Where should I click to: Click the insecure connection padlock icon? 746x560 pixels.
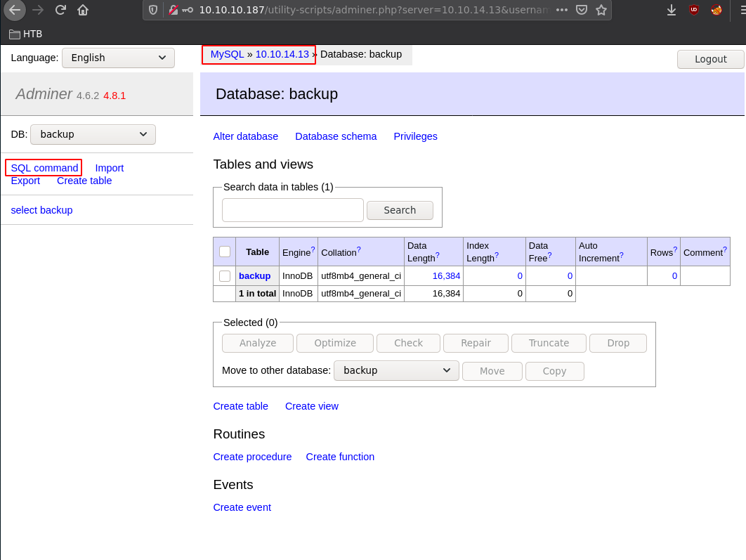174,10
